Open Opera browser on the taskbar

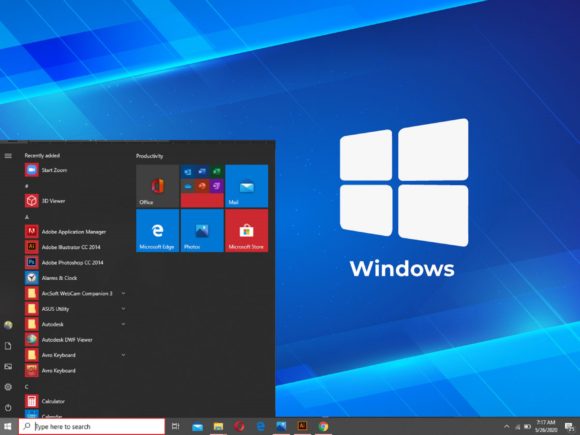tap(239, 426)
